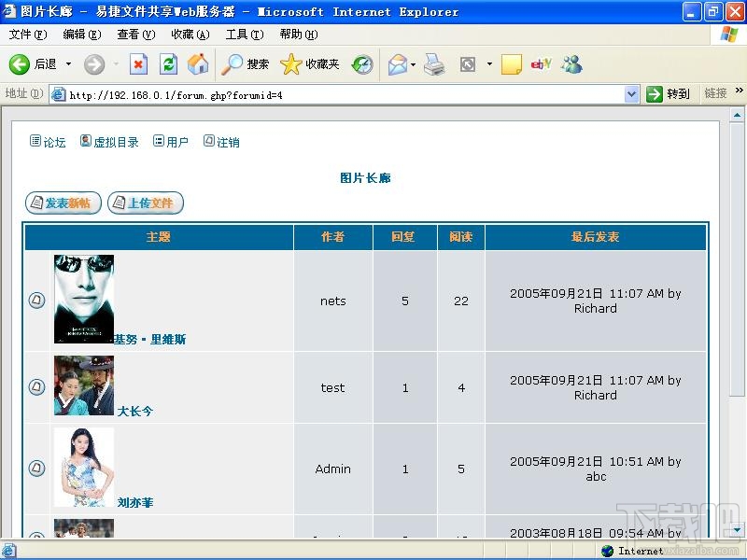Open the 帮助(H) menu
The image size is (747, 560).
pyautogui.click(x=299, y=35)
